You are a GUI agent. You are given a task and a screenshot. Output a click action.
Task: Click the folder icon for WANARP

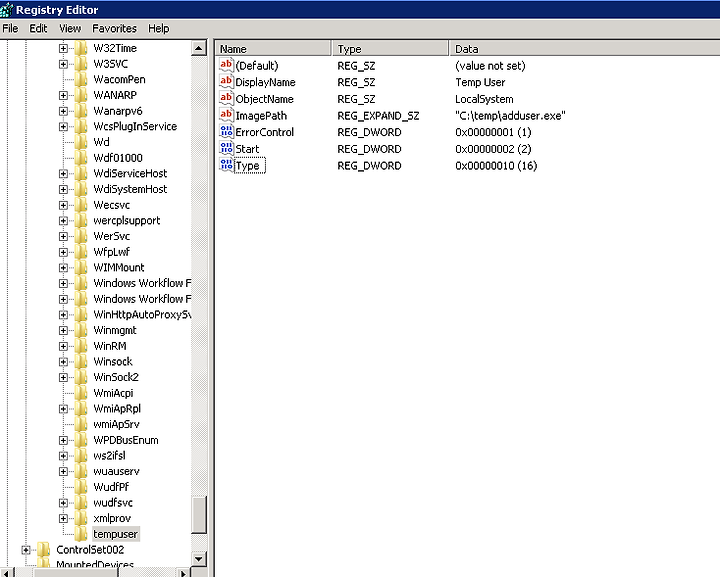coord(81,95)
